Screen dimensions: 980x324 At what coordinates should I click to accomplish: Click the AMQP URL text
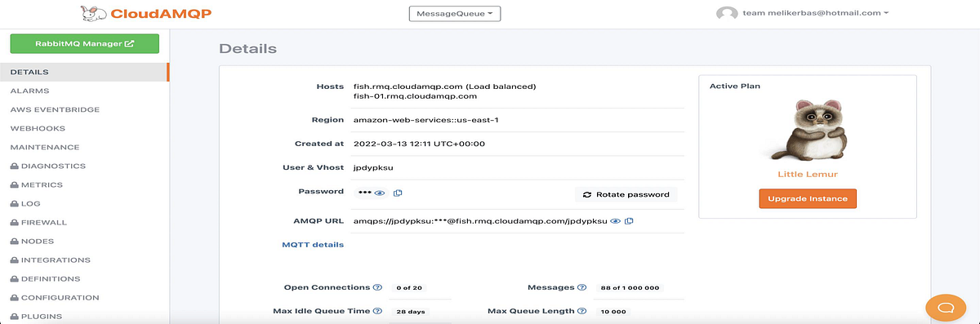(x=480, y=221)
